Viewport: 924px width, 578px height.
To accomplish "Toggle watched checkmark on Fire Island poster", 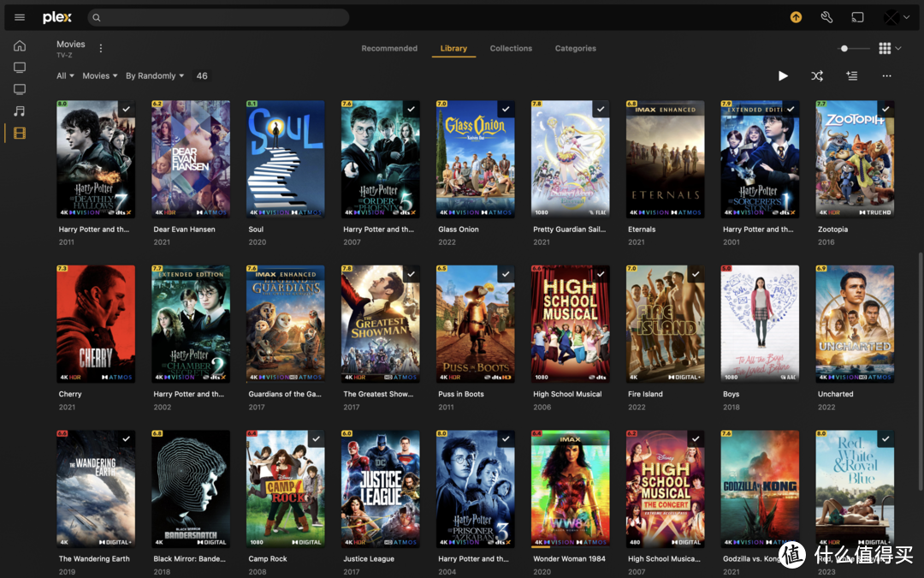I will (x=696, y=274).
